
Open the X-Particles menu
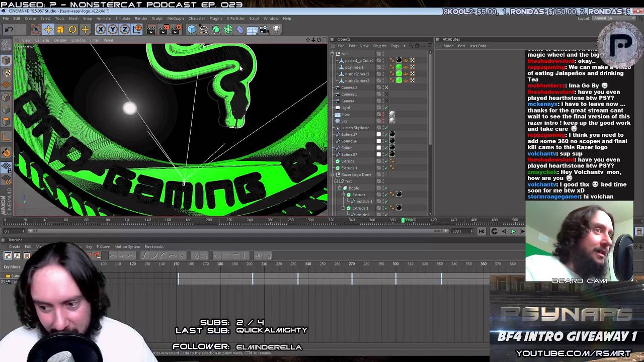coord(235,19)
